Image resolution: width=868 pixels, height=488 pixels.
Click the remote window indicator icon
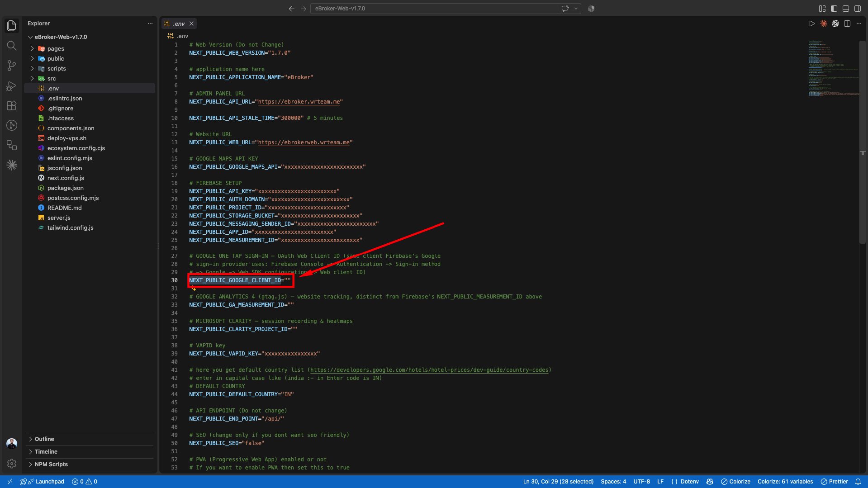pyautogui.click(x=10, y=482)
